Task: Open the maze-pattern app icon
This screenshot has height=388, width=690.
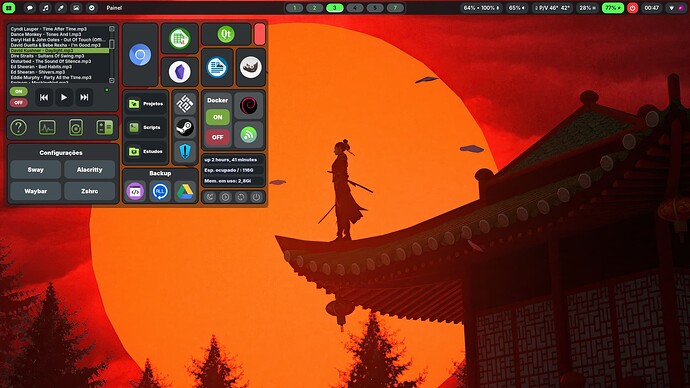Action: (x=185, y=104)
